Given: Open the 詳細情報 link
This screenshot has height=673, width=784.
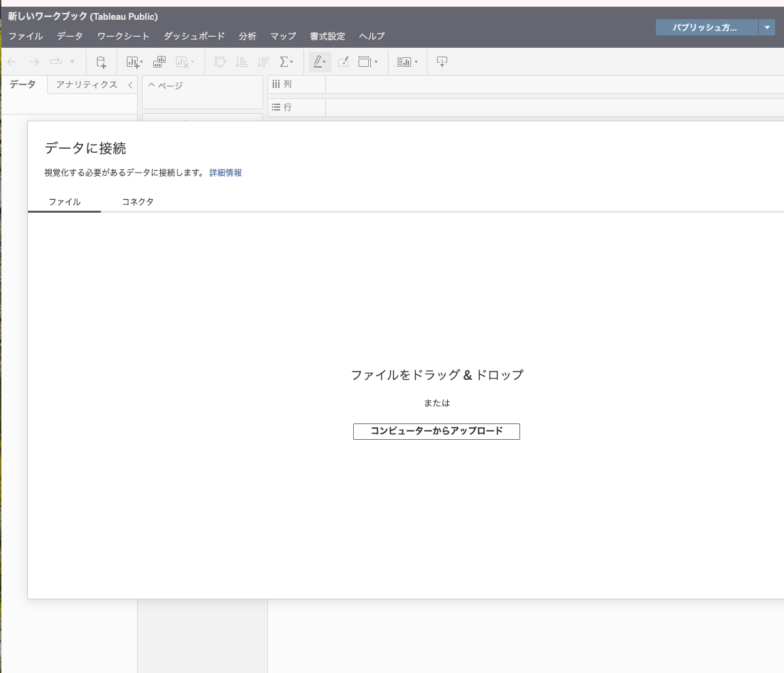Looking at the screenshot, I should tap(226, 173).
